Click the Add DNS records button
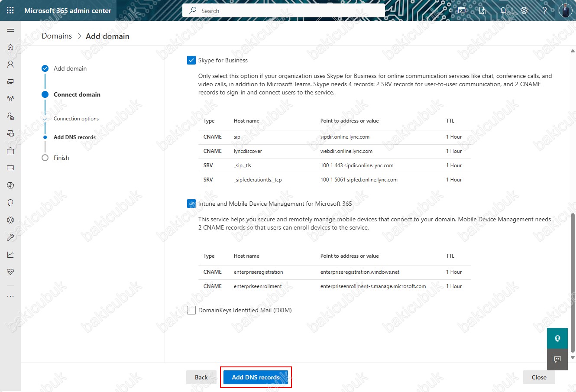Viewport: 576px width, 392px height. pos(256,377)
